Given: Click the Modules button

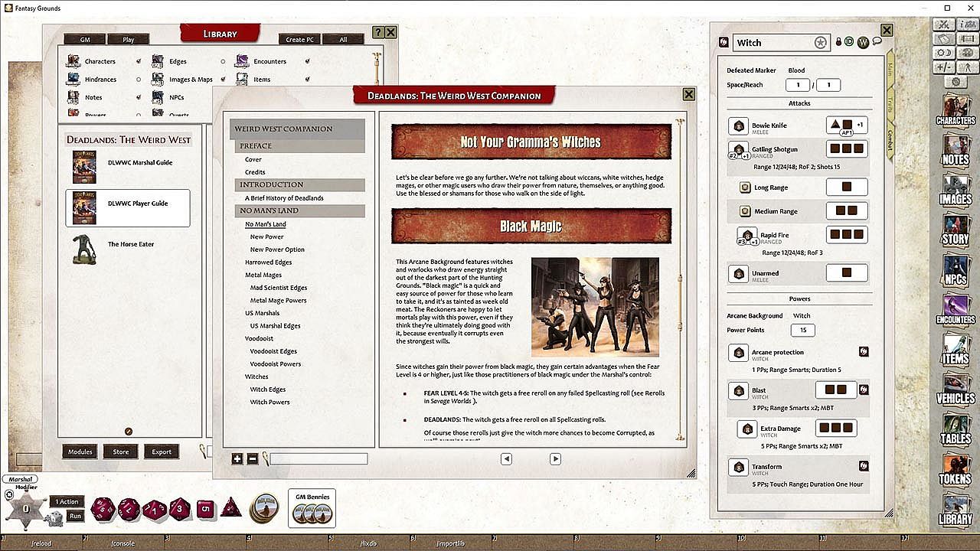Looking at the screenshot, I should point(80,452).
